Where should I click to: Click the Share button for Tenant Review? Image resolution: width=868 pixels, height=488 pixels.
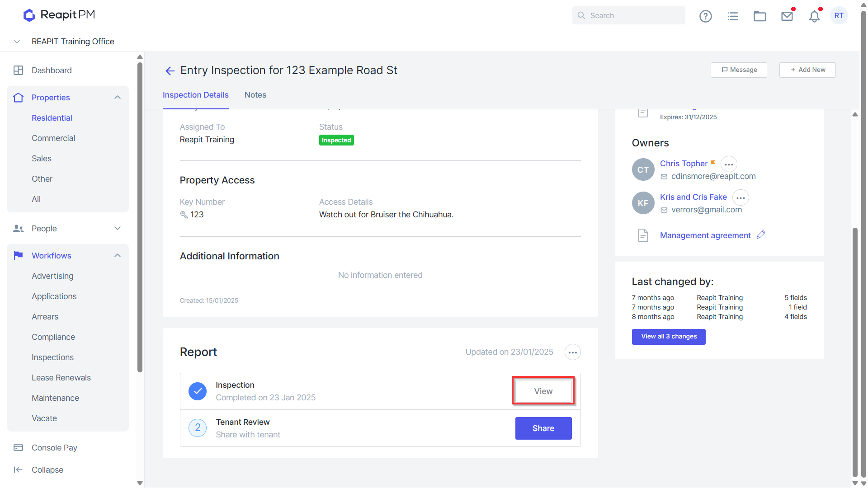click(x=543, y=428)
